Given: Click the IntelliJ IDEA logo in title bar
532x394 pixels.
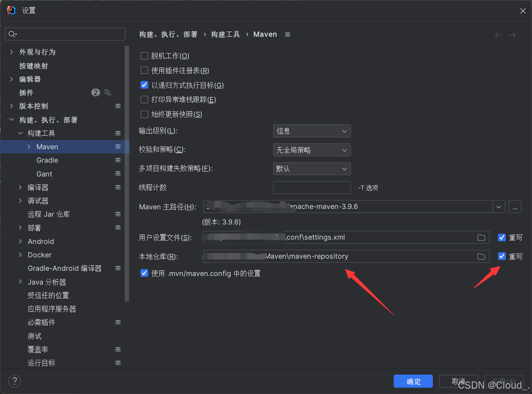Looking at the screenshot, I should pos(11,10).
